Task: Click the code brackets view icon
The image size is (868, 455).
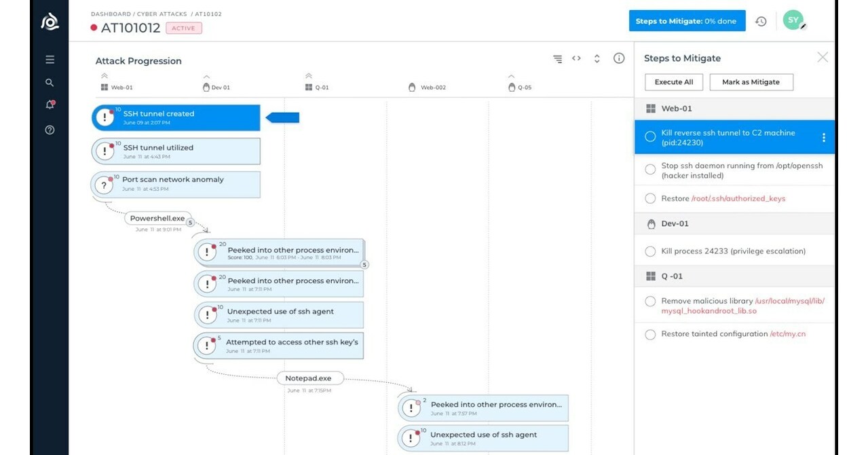Action: [x=576, y=58]
